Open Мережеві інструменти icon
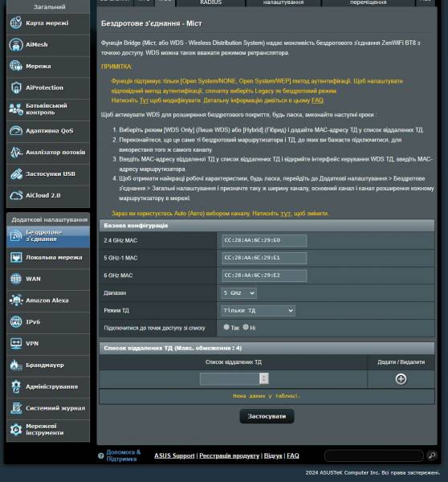 tap(16, 430)
